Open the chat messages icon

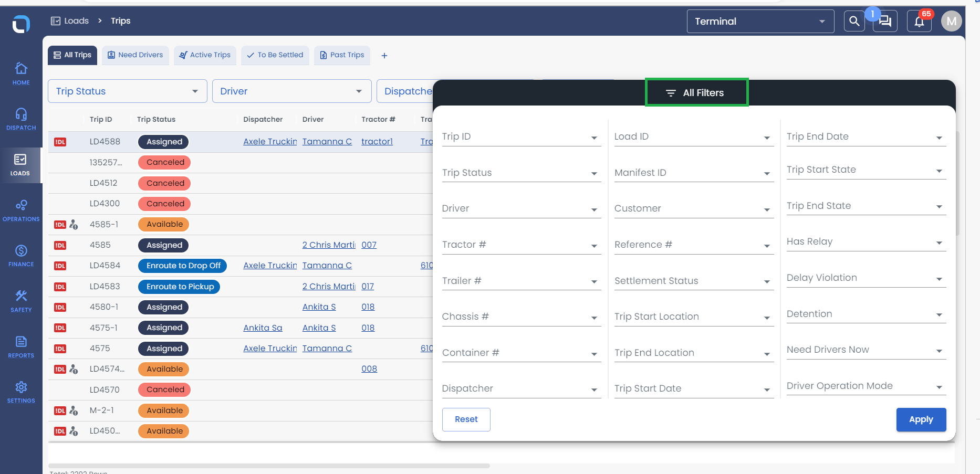pyautogui.click(x=885, y=22)
